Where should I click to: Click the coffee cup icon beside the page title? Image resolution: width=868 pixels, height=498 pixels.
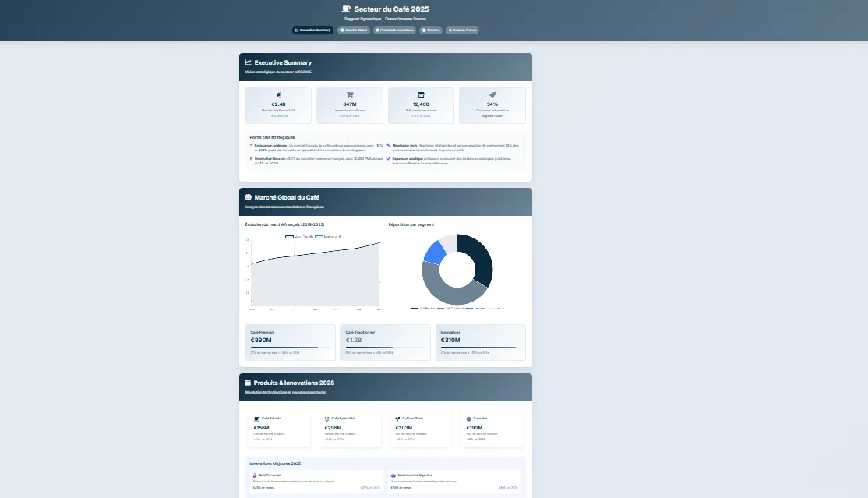point(346,9)
